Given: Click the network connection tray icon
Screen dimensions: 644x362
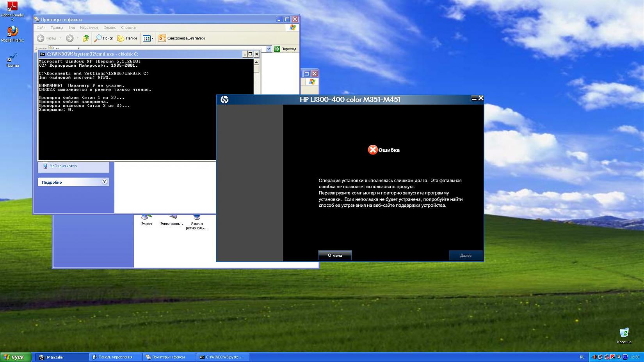Looking at the screenshot, I should coord(600,357).
